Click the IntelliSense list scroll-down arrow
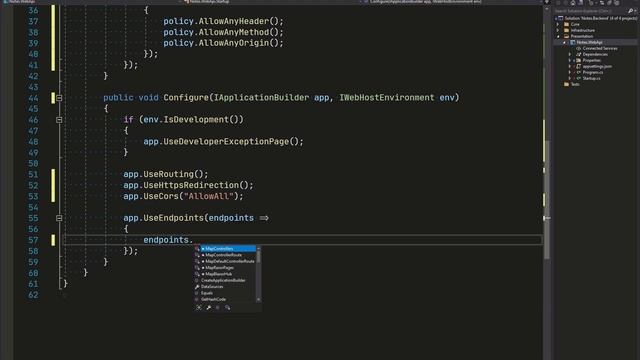This screenshot has width=640, height=360. [258, 300]
